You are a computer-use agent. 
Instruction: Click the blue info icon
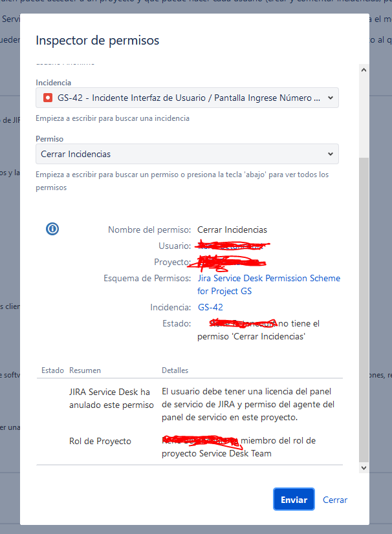coord(52,229)
